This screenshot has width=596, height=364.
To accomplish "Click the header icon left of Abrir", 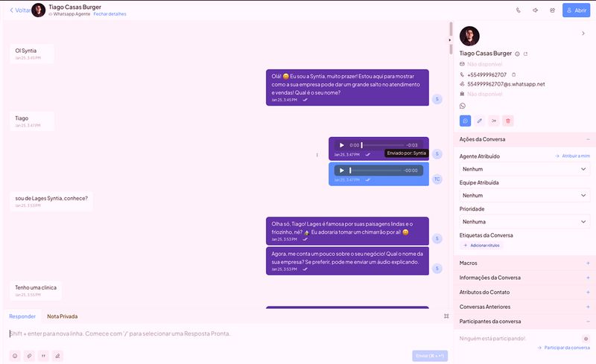I will [552, 10].
